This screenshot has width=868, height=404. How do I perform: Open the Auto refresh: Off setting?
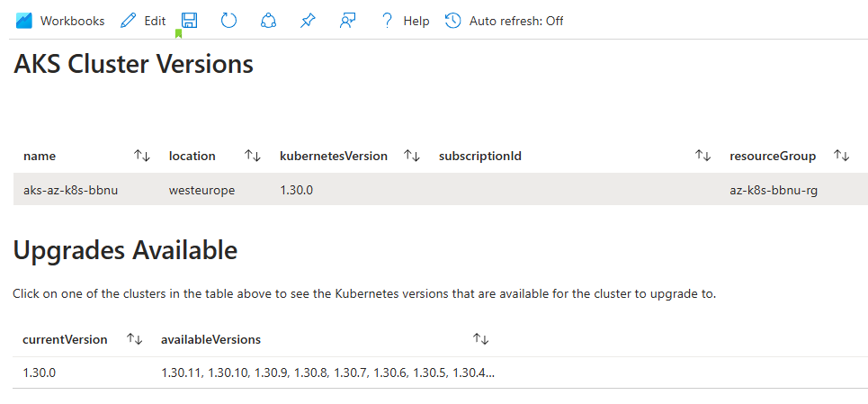(x=504, y=21)
